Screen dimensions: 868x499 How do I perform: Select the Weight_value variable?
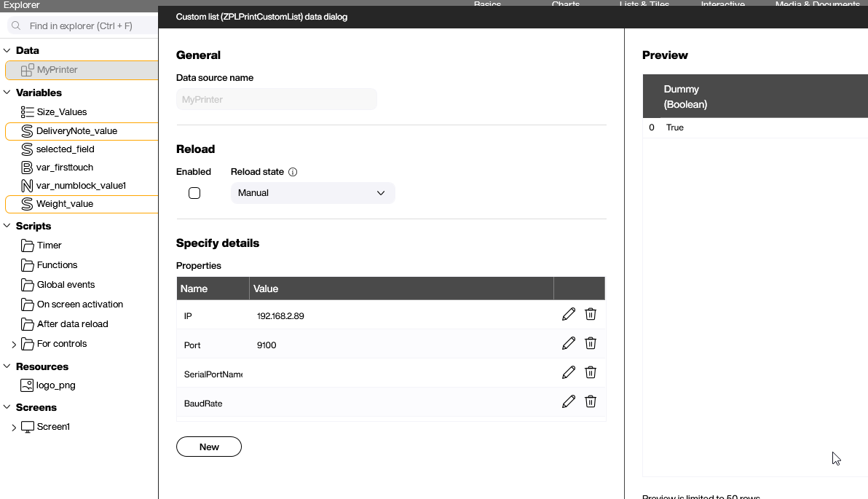coord(65,204)
